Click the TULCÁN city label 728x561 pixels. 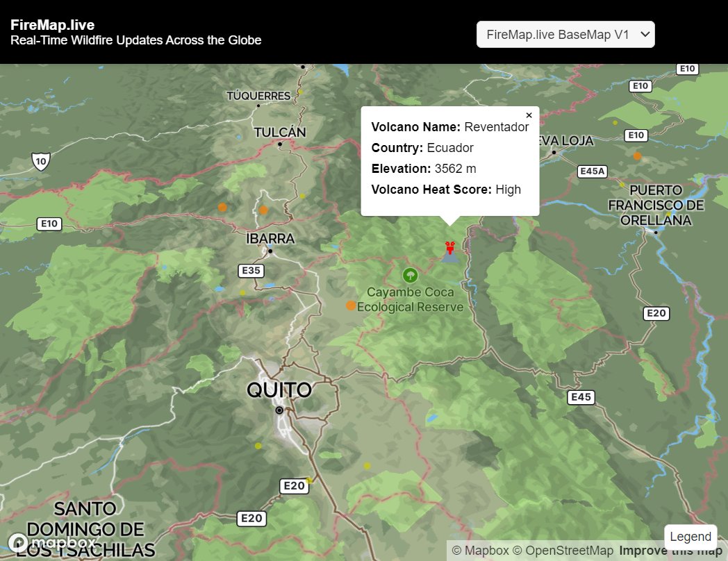pyautogui.click(x=280, y=132)
